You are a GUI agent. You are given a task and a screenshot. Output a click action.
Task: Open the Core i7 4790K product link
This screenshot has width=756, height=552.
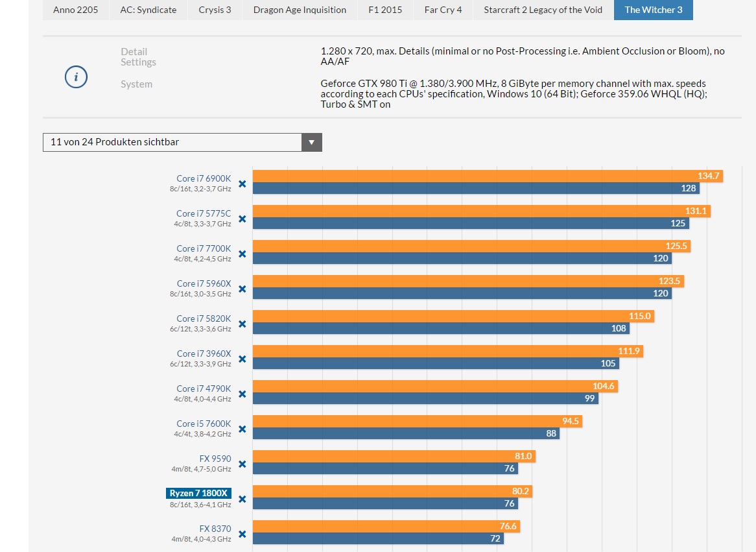click(204, 389)
